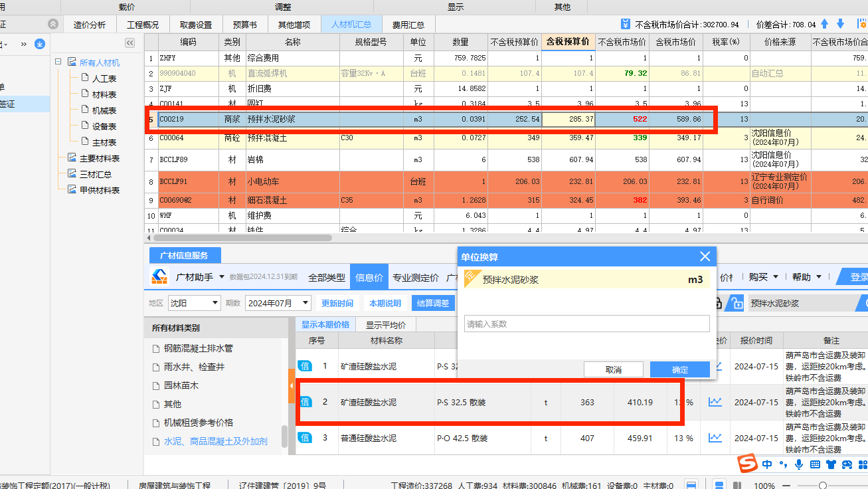
Task: Click the blue unlock icon by the search box
Action: [735, 303]
